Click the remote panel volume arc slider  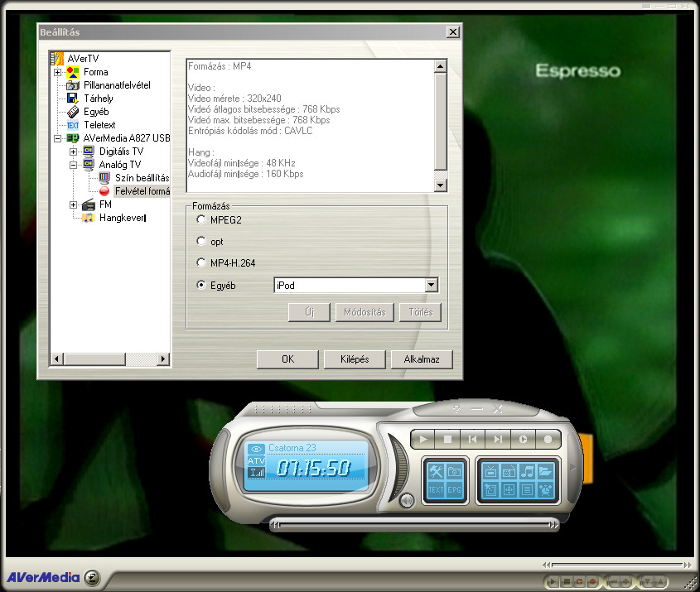coord(400,466)
